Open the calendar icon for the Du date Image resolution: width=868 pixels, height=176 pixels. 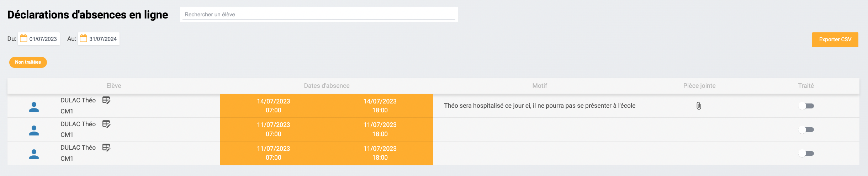pos(23,38)
